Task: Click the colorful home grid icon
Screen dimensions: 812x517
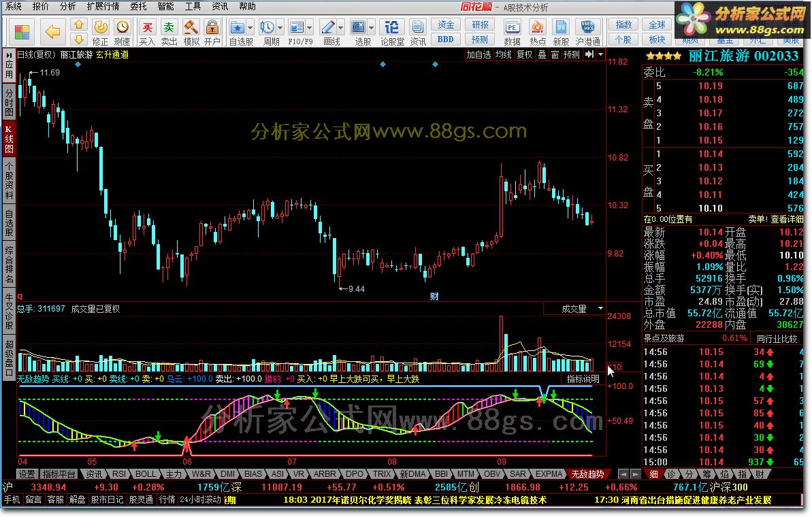Action: (22, 32)
